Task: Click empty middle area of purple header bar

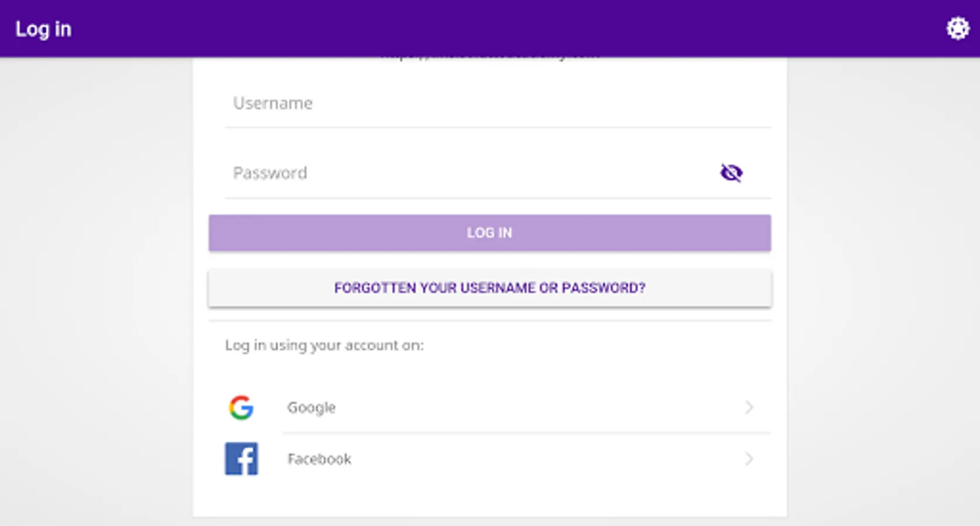Action: (489, 28)
